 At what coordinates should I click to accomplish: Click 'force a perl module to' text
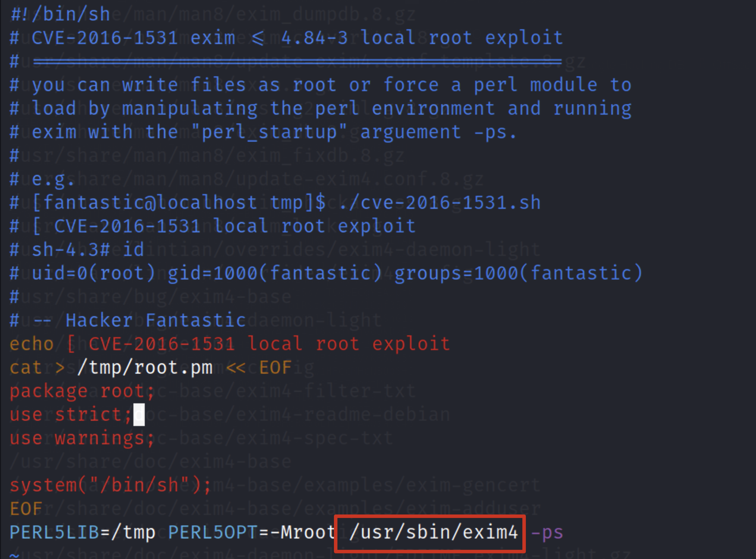click(x=507, y=85)
